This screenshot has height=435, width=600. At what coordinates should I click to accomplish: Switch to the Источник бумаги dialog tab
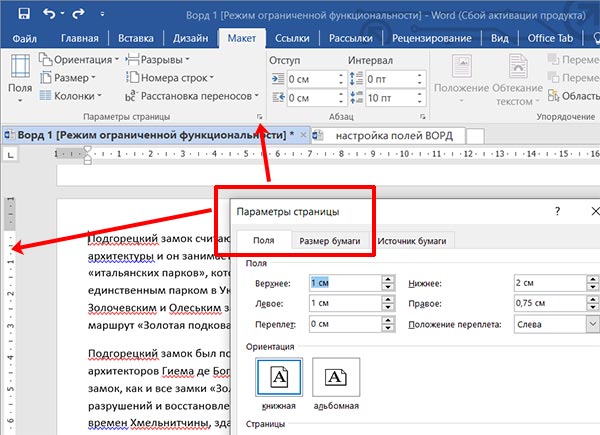412,241
